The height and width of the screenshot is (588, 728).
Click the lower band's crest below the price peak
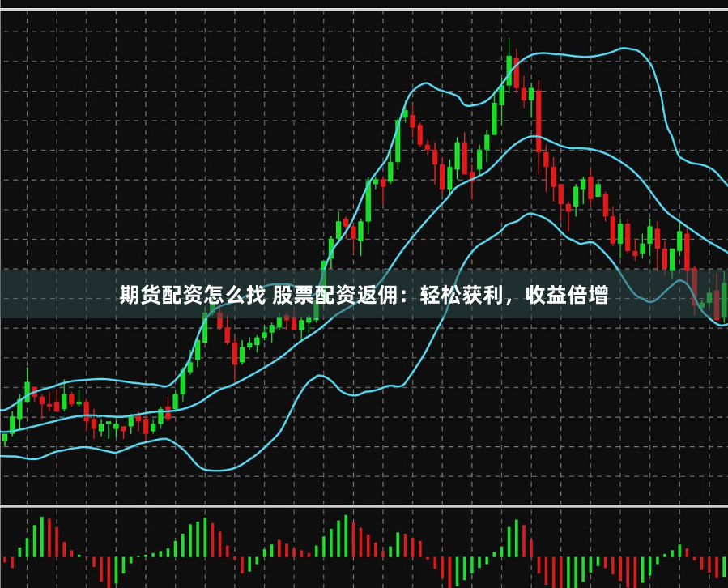[530, 214]
